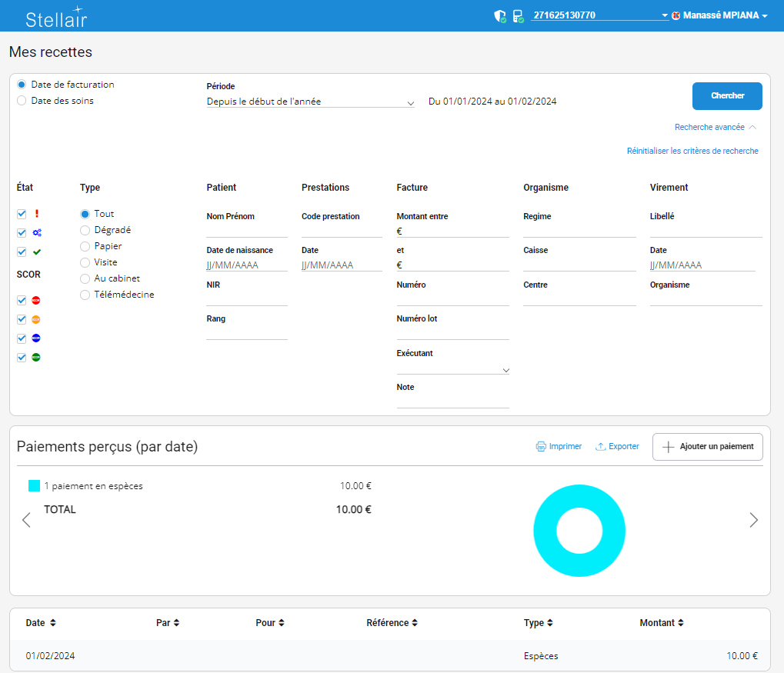Go to next payments chart using right arrow
Screen dimensions: 784x673
click(x=753, y=520)
